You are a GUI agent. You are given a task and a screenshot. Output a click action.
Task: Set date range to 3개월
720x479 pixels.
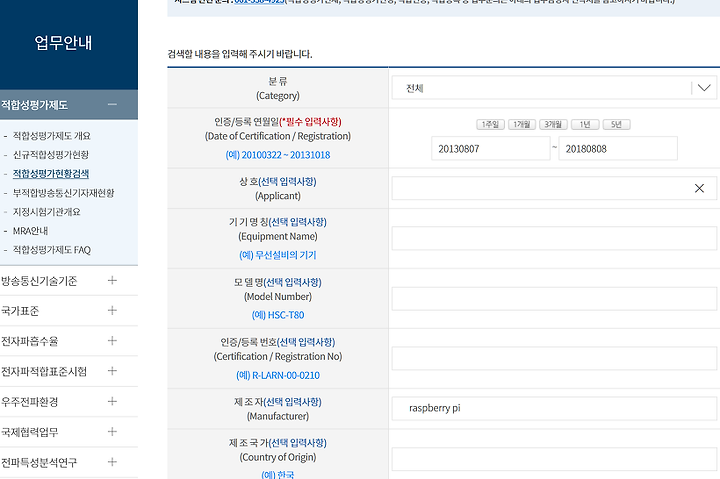coord(553,124)
